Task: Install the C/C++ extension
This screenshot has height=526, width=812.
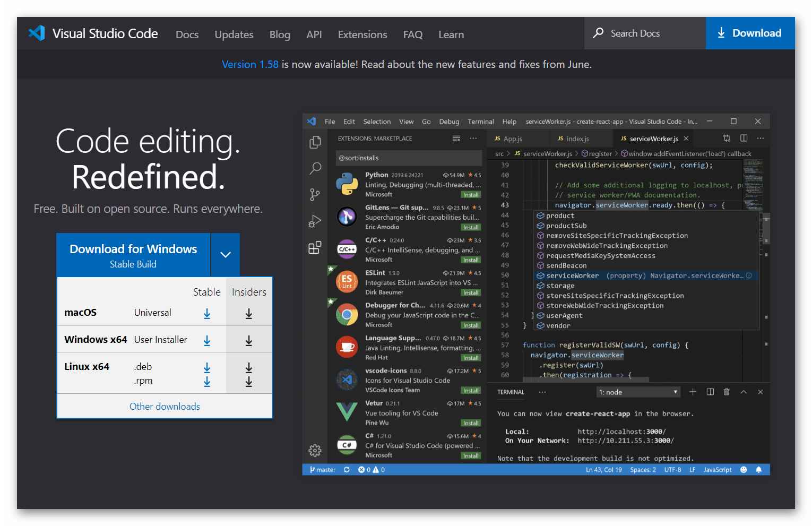Action: coord(471,260)
